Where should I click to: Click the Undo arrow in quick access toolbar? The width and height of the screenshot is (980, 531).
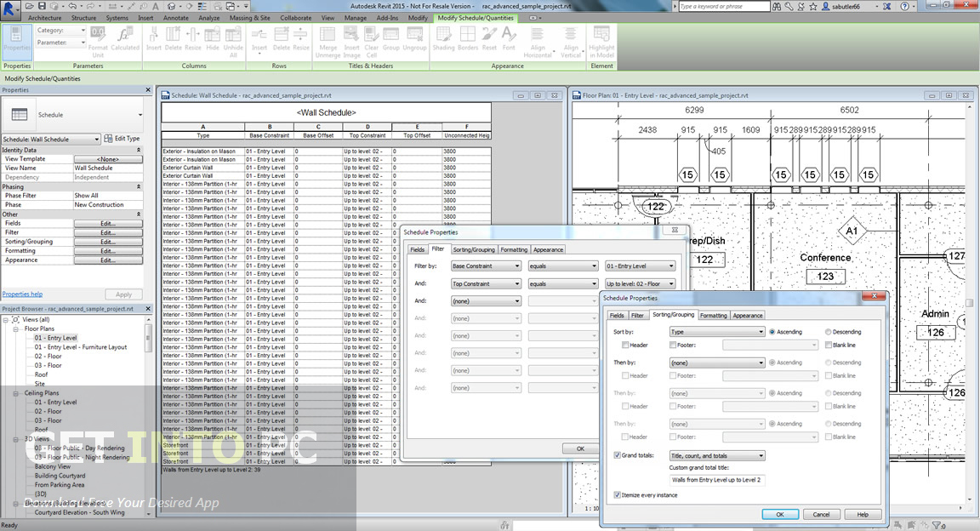[71, 6]
